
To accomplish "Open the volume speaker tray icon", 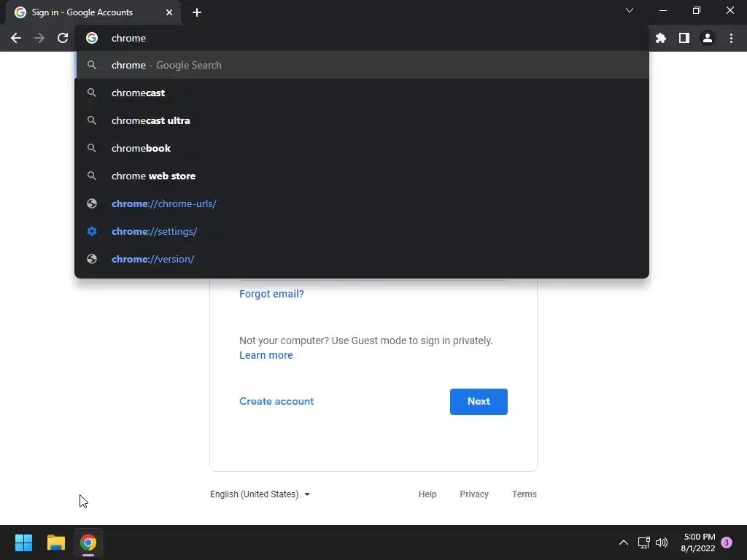I will coord(662,542).
